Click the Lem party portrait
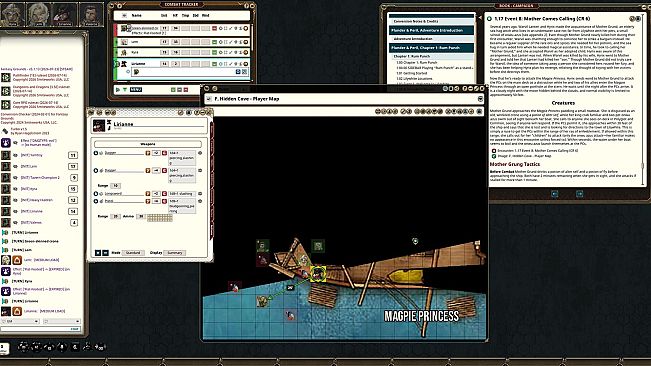 point(38,14)
